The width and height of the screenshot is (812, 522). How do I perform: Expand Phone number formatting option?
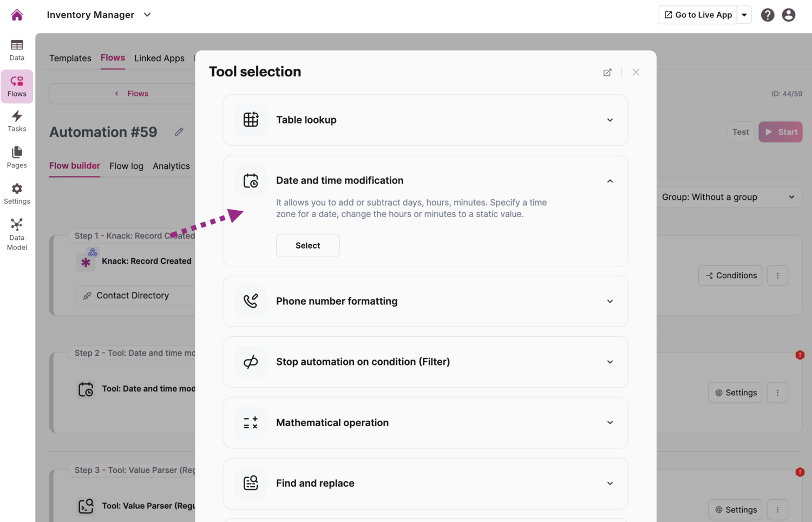(x=610, y=302)
